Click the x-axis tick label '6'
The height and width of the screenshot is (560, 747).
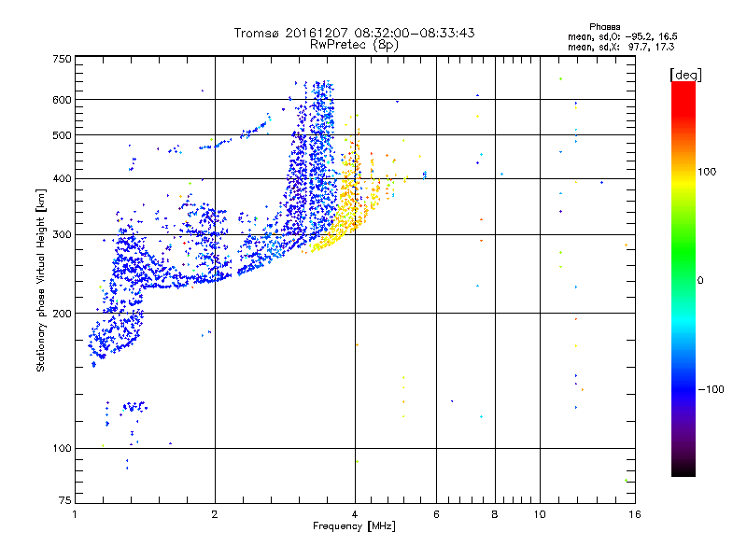point(436,514)
